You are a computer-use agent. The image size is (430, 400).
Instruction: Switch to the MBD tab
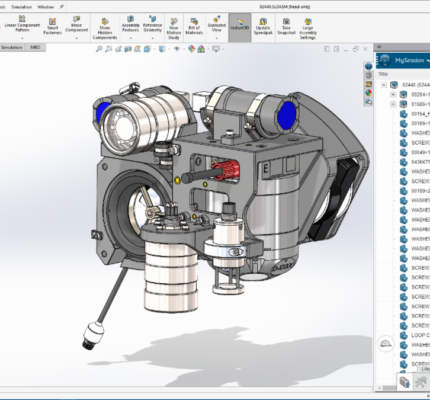pos(35,47)
